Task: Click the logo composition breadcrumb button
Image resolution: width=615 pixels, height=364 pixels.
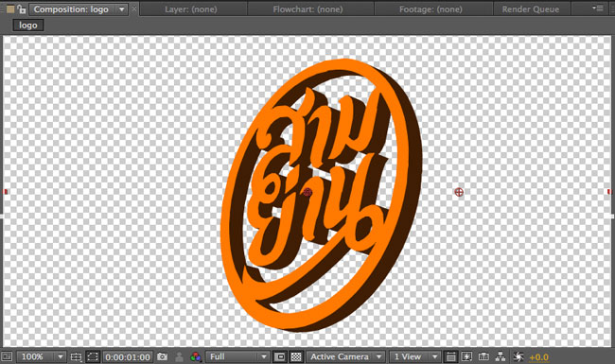Action: point(28,26)
